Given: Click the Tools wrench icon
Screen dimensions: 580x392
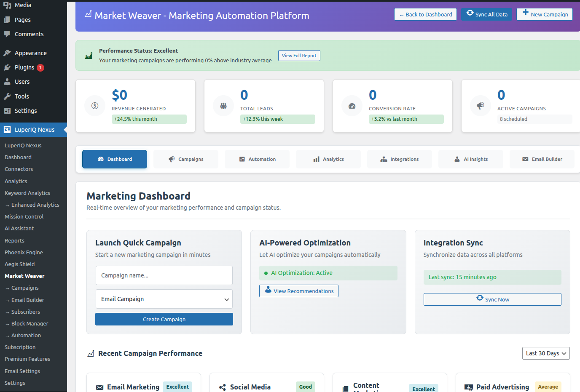Looking at the screenshot, I should [7, 96].
